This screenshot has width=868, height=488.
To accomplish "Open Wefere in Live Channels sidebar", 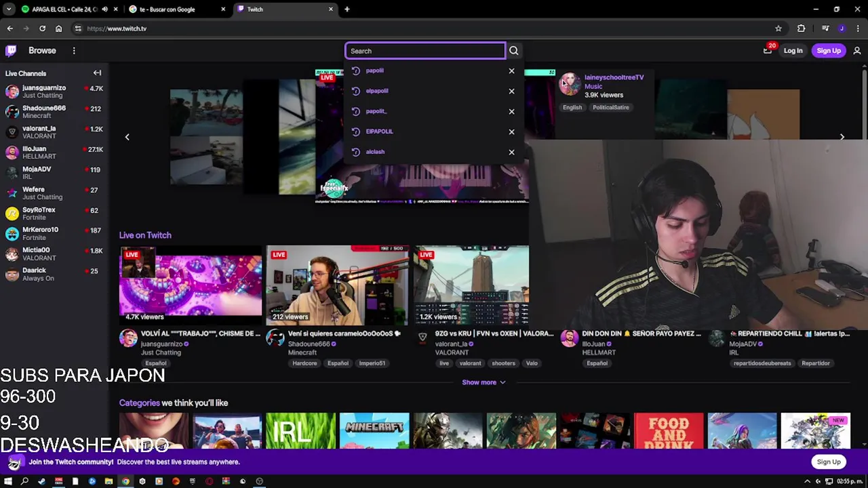I will (x=54, y=193).
